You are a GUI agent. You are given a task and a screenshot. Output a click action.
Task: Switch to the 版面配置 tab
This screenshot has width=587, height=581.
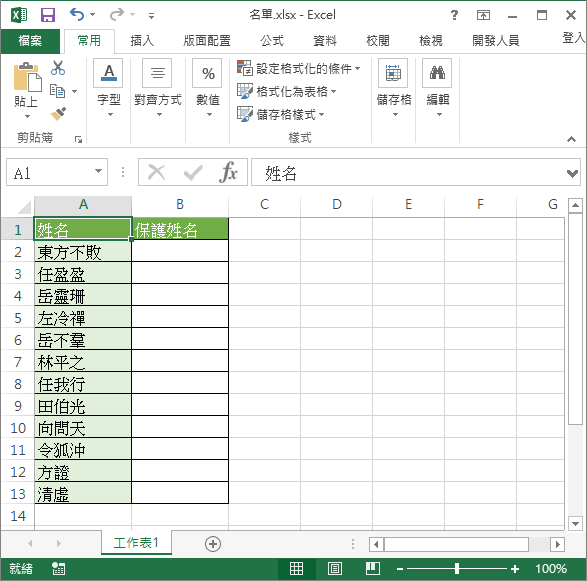tap(207, 40)
